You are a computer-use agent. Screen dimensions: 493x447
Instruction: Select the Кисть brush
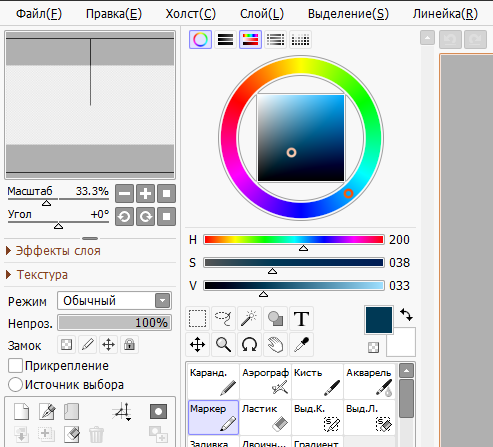pyautogui.click(x=317, y=381)
